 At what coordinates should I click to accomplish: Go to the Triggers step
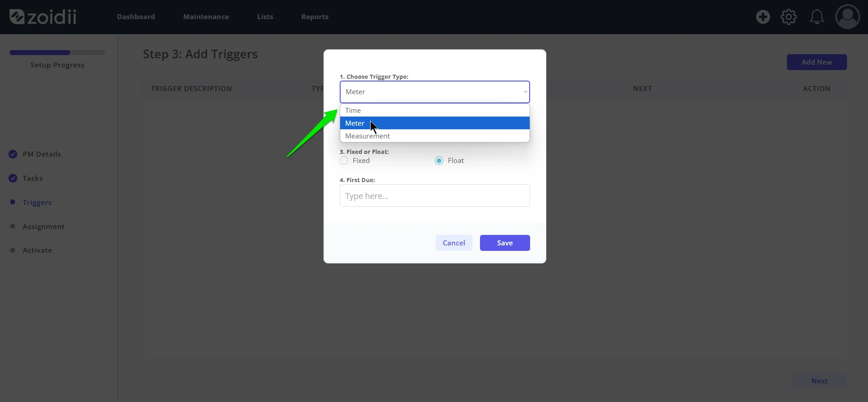37,203
